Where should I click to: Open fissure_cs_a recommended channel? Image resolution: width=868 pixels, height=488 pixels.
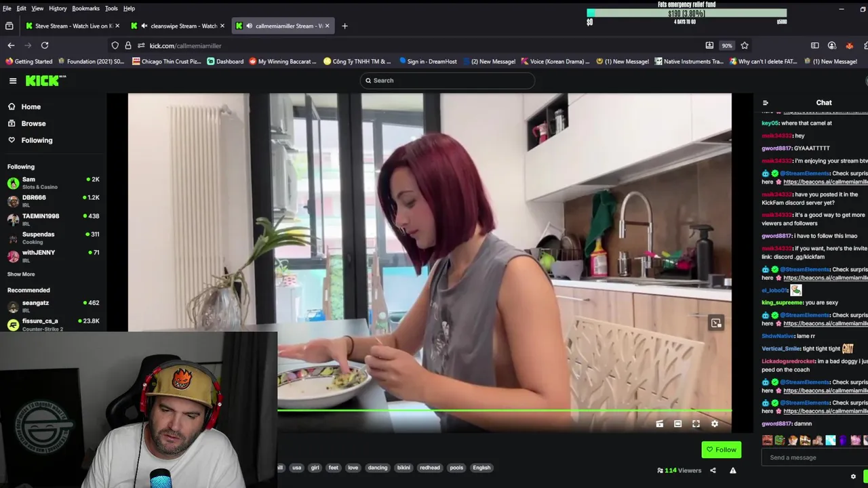54,324
